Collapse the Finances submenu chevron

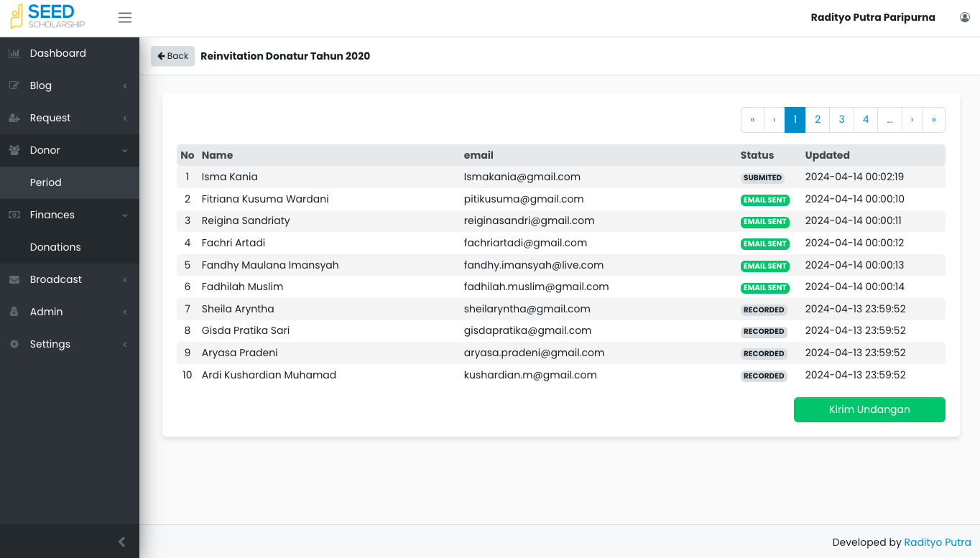tap(125, 215)
